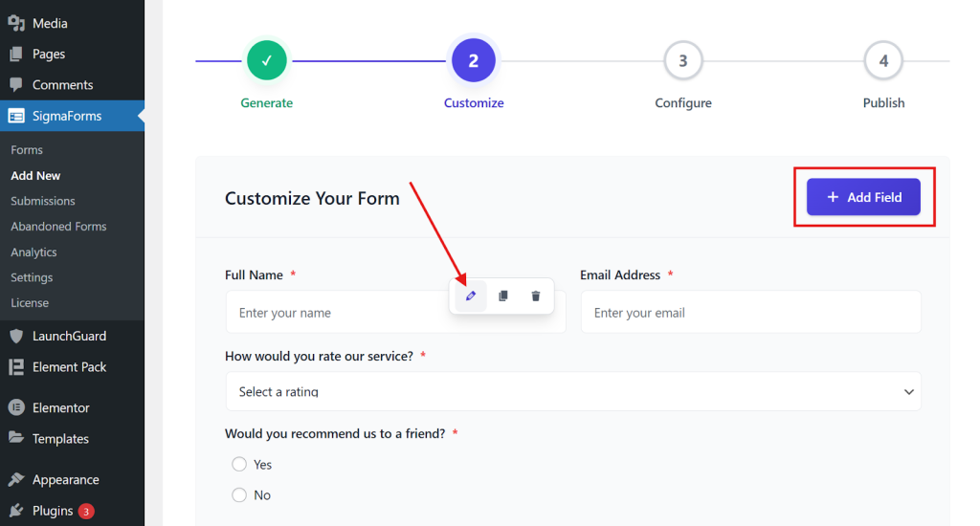Viewport: 980px width, 526px height.
Task: Click the Templates folder icon
Action: click(16, 438)
